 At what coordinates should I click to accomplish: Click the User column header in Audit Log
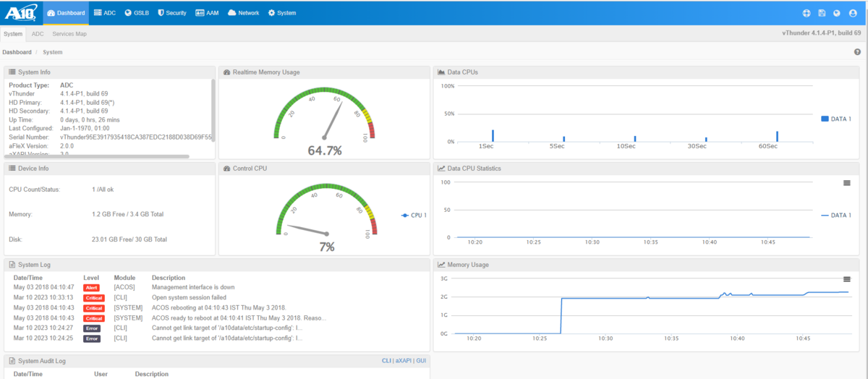(x=101, y=374)
